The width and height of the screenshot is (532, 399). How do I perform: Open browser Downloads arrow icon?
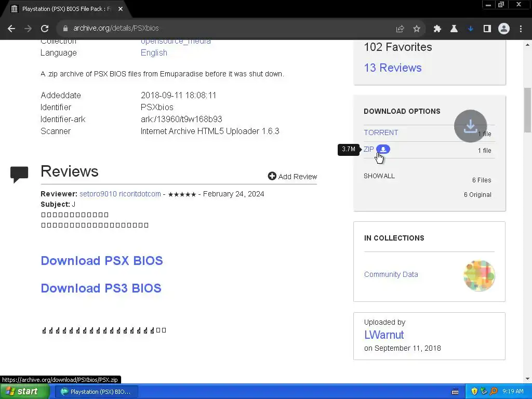[x=470, y=29]
